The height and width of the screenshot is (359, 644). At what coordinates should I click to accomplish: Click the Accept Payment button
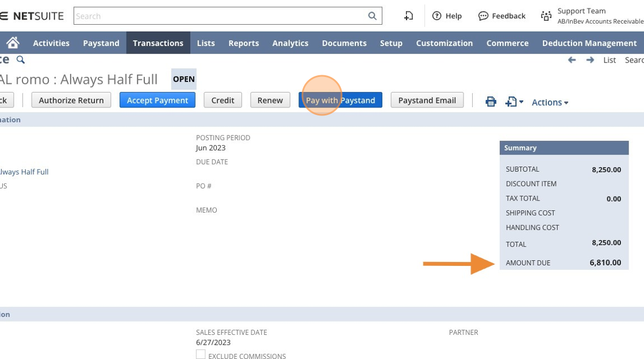point(158,100)
